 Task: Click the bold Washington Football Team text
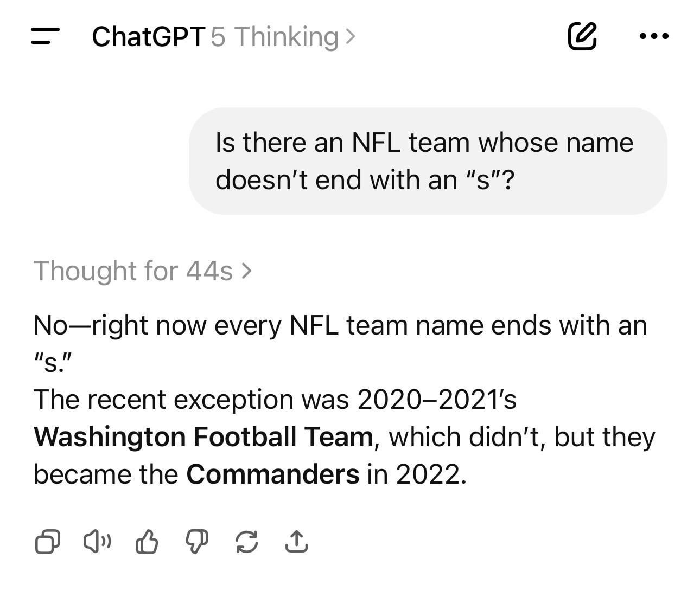pyautogui.click(x=203, y=437)
